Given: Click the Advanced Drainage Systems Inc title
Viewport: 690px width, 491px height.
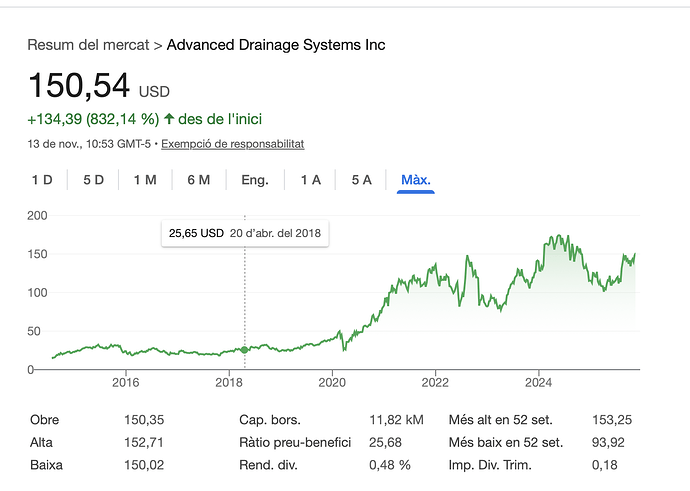Looking at the screenshot, I should pos(276,45).
